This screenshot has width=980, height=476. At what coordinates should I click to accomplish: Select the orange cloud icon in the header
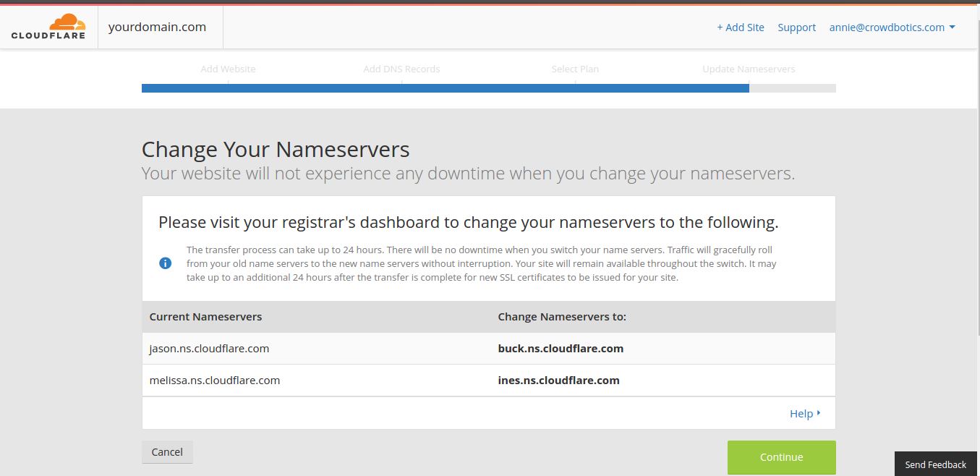68,21
